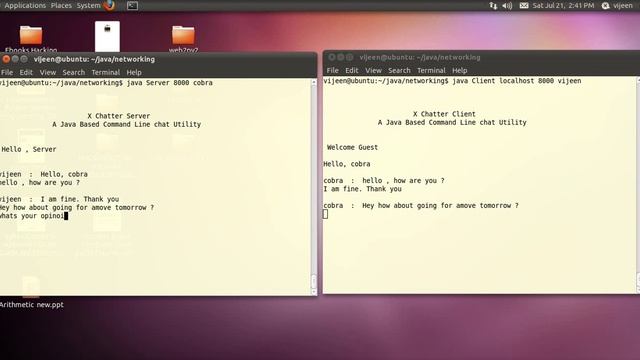Viewport: 640px width, 360px height.
Task: Open Edit menu in Client terminal
Action: click(x=351, y=70)
